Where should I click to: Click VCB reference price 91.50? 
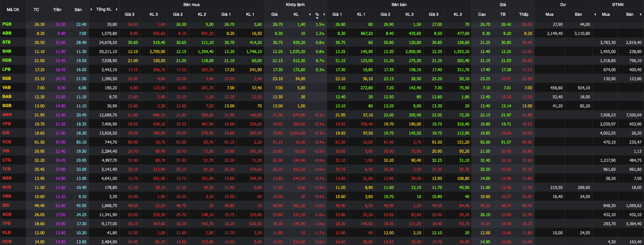tap(39, 142)
